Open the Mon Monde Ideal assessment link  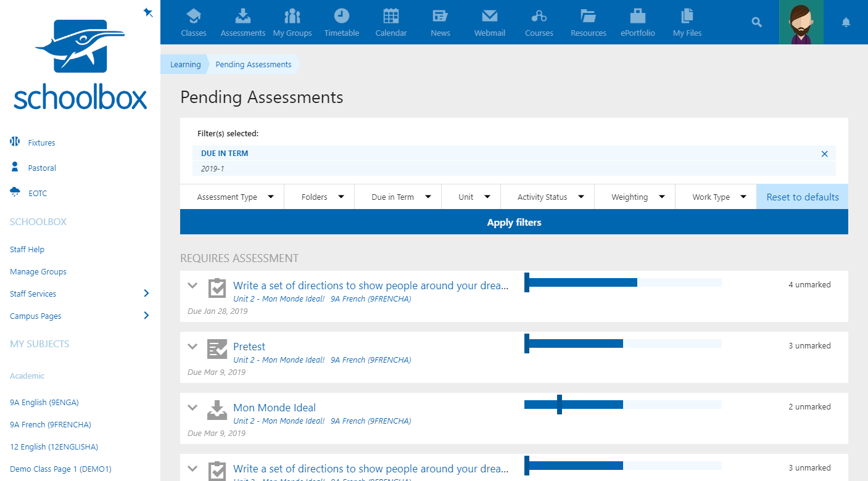tap(275, 408)
